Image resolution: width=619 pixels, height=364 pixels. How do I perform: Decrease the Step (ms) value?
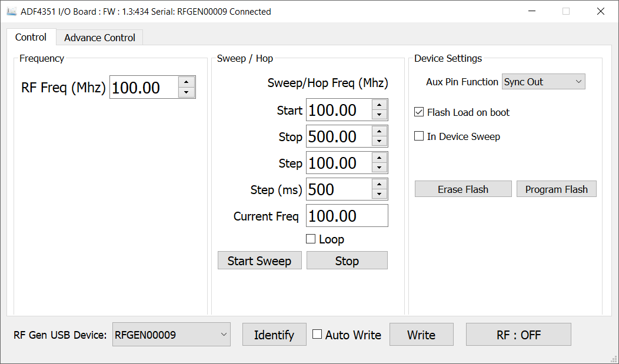[x=380, y=195]
